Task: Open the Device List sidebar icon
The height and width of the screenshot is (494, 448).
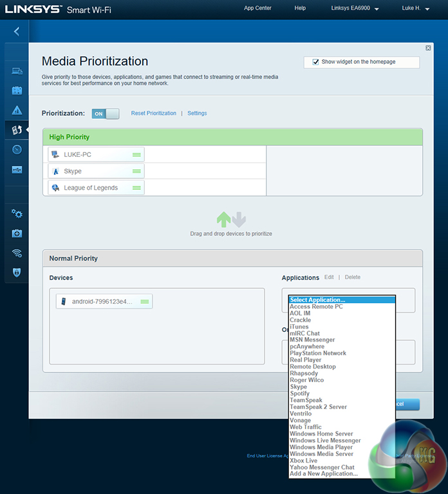Action: (x=17, y=71)
